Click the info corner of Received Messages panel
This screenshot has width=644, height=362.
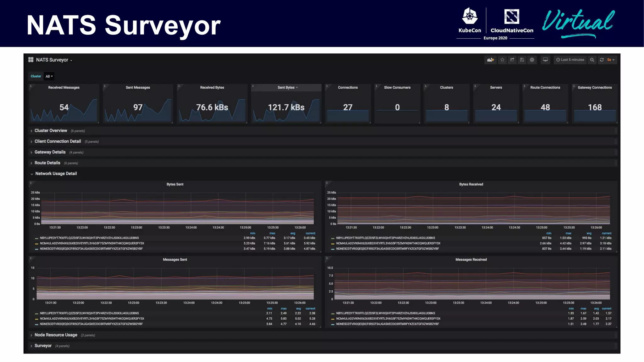pos(31,86)
